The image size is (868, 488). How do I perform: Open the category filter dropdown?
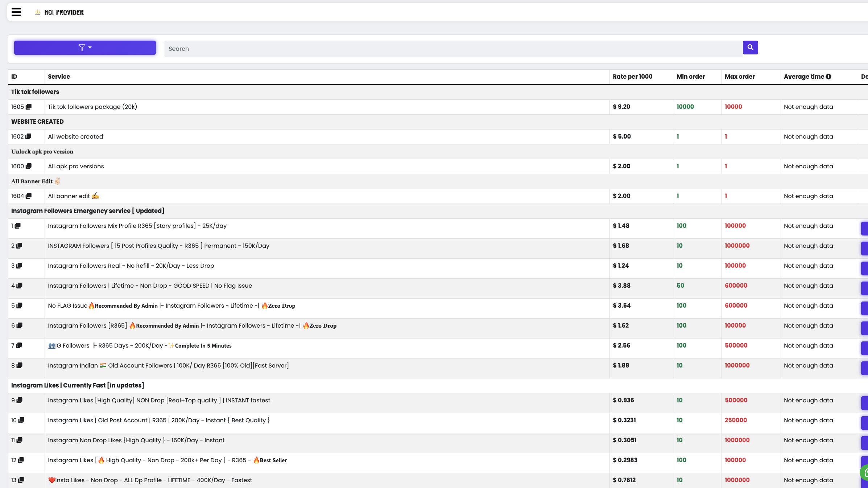(85, 48)
